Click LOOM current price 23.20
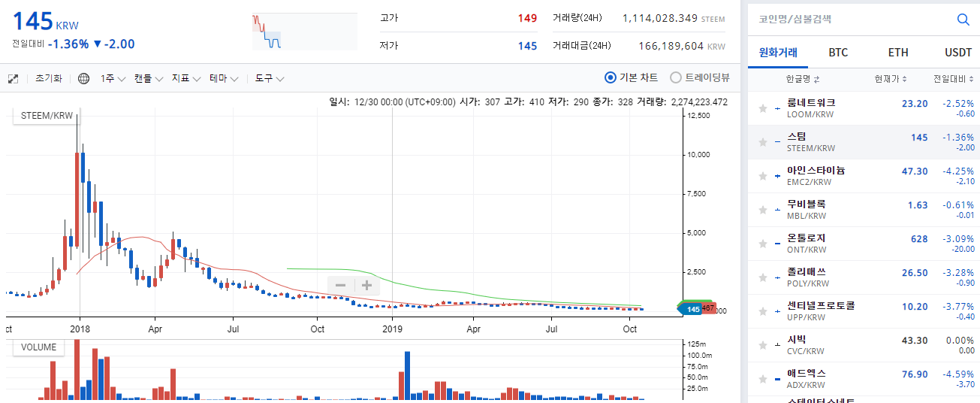 (x=915, y=104)
